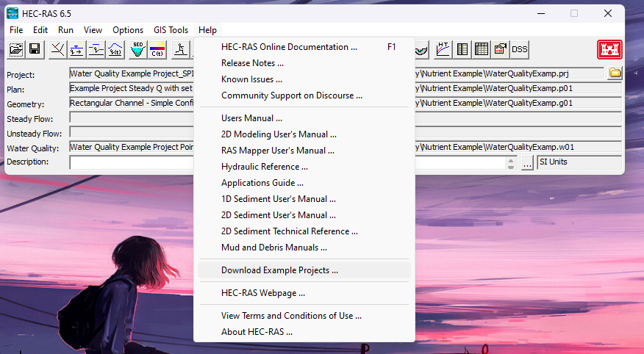This screenshot has height=354, width=644.
Task: Click the red Army Corps castle logo
Action: click(x=609, y=50)
